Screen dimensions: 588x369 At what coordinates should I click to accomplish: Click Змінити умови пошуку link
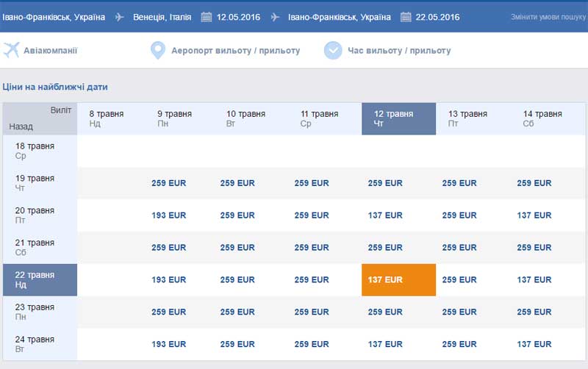click(x=548, y=17)
